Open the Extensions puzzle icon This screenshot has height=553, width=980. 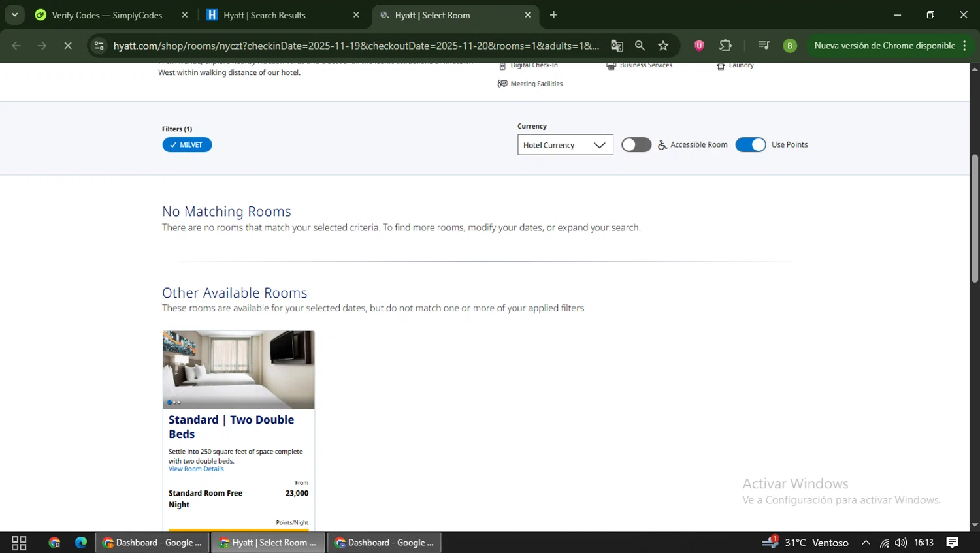pos(725,46)
